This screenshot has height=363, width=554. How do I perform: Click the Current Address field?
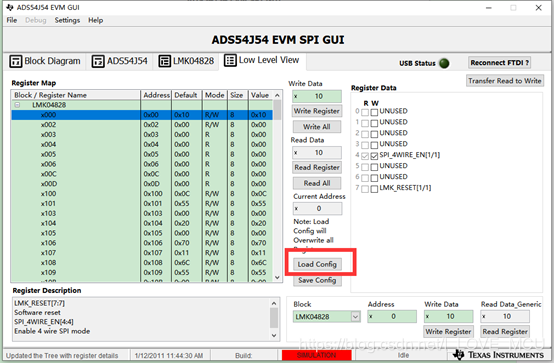pyautogui.click(x=318, y=209)
